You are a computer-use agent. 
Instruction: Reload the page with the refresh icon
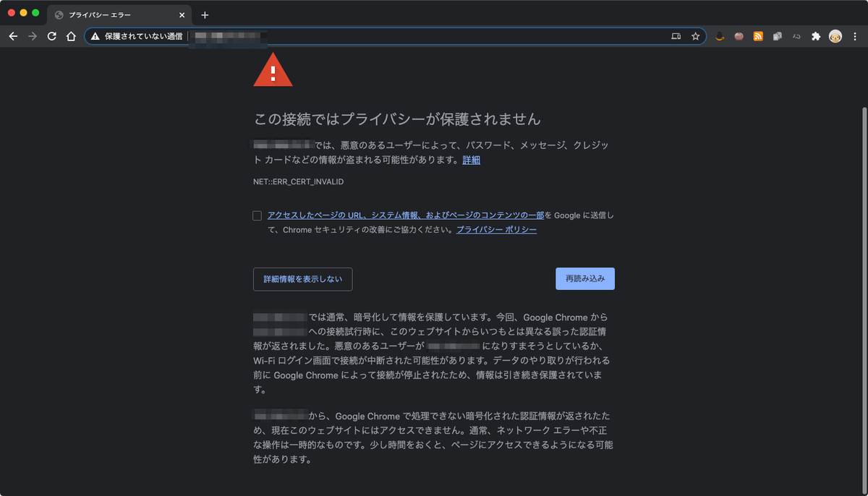tap(51, 35)
